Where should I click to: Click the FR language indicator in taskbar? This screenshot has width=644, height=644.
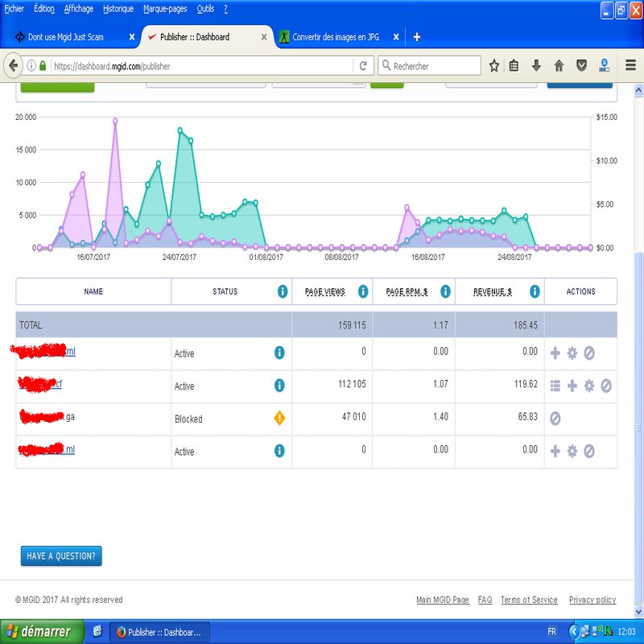click(551, 631)
